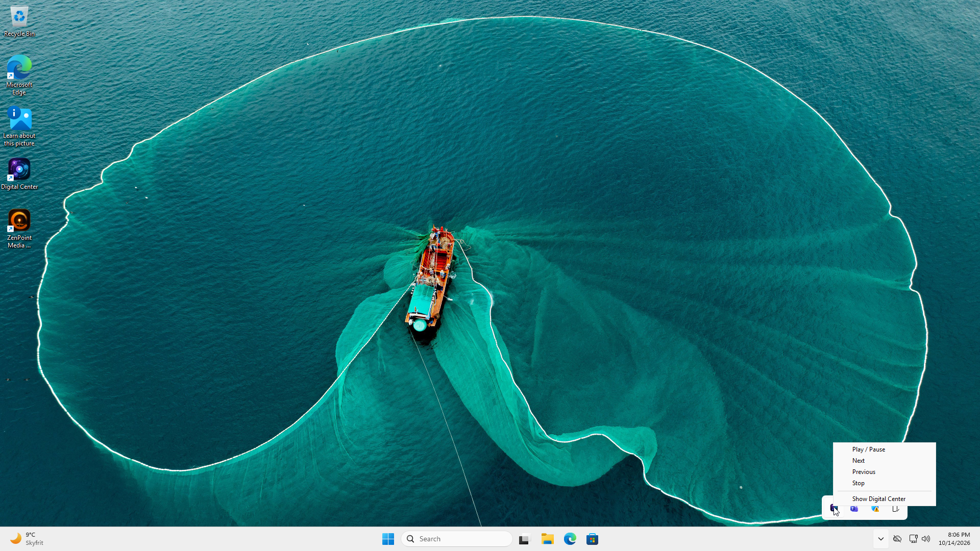This screenshot has width=980, height=551.
Task: Select the Recycle Bin desktop icon
Action: [19, 21]
